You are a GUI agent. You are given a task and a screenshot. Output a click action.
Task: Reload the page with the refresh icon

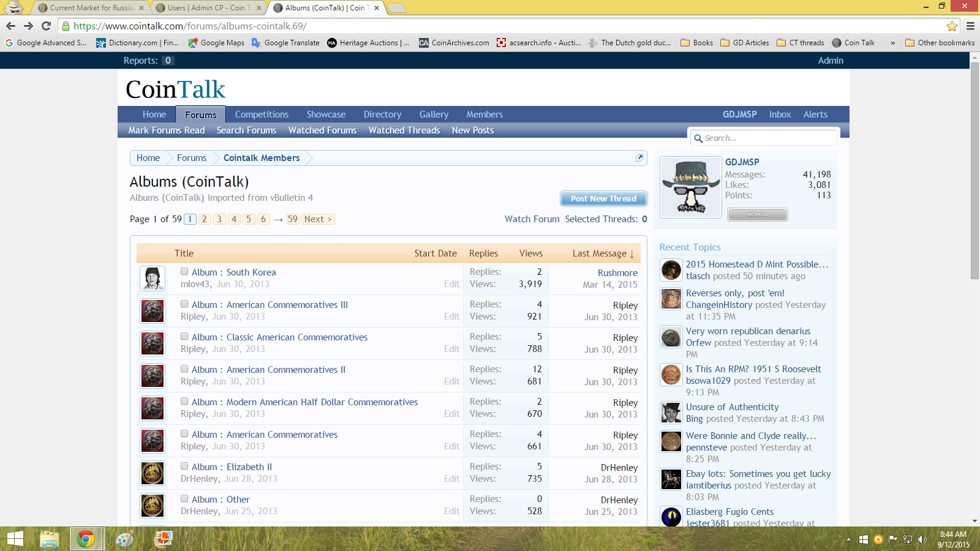[46, 26]
